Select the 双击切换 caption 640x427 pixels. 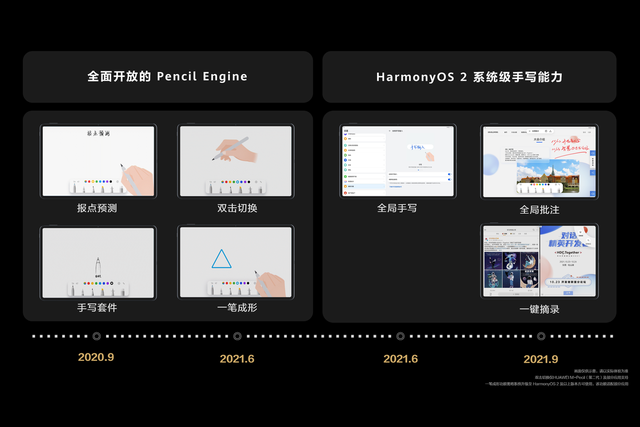click(237, 208)
